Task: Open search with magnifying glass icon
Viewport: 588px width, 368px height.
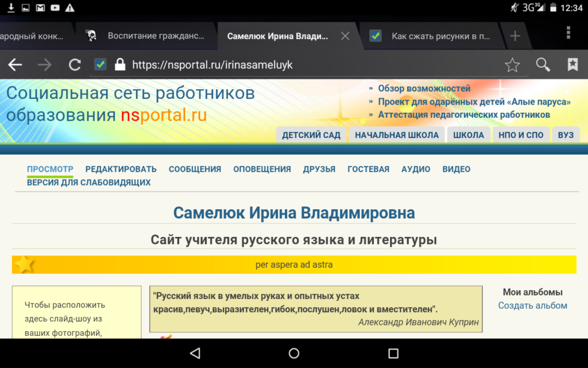Action: pyautogui.click(x=543, y=65)
